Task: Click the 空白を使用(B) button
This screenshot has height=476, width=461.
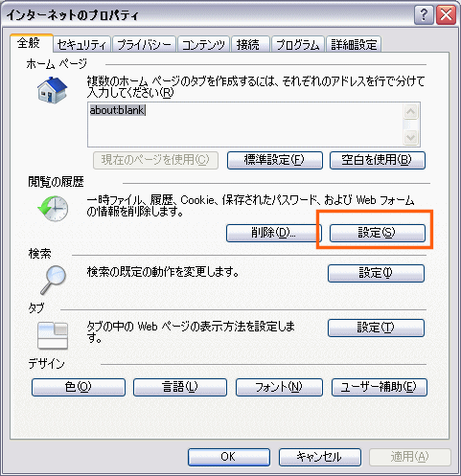Action: [378, 160]
